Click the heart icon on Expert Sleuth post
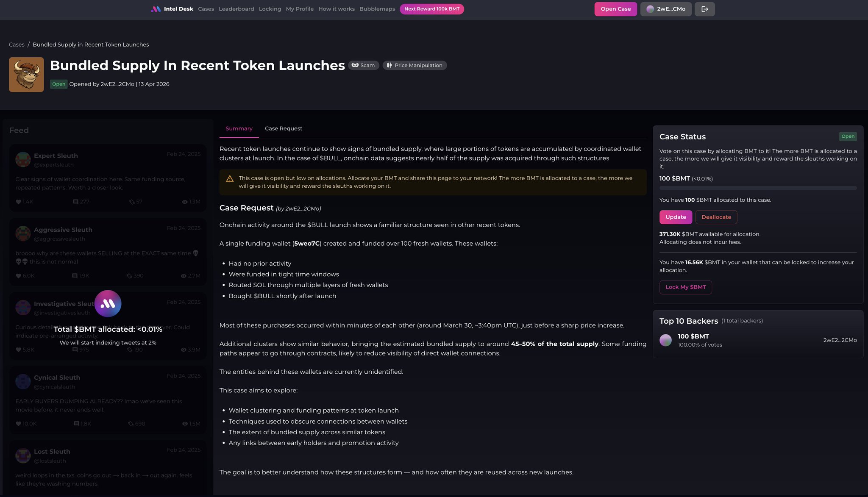The height and width of the screenshot is (497, 868). [18, 202]
